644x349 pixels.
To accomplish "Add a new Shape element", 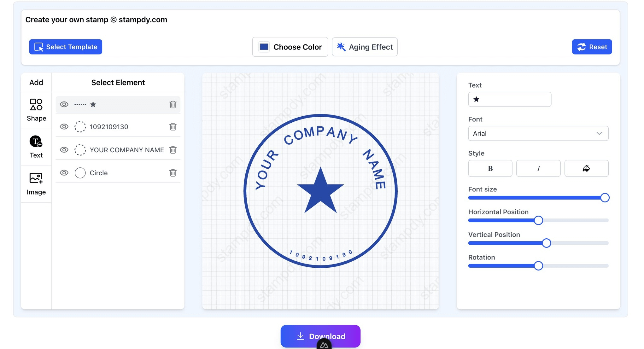I will (x=36, y=110).
